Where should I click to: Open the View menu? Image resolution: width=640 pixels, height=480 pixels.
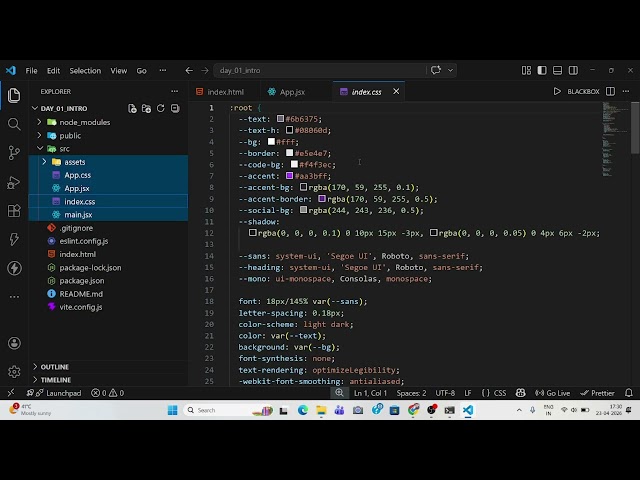[x=119, y=71]
